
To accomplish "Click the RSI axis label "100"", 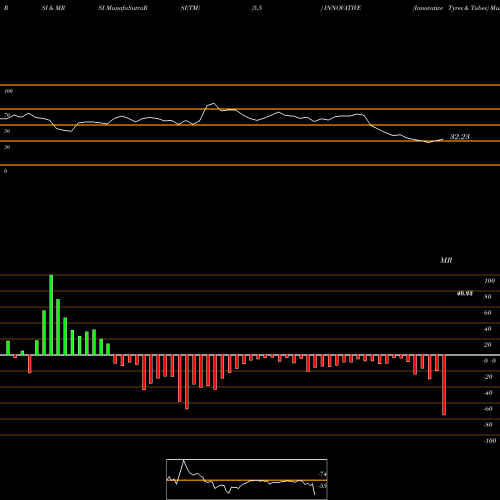I will (x=8, y=91).
